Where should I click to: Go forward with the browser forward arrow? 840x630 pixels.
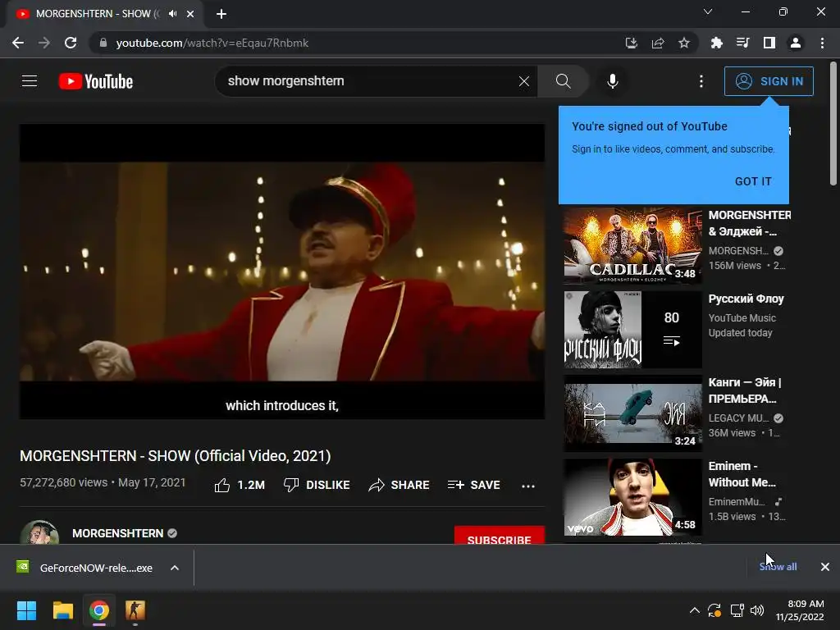pos(44,43)
